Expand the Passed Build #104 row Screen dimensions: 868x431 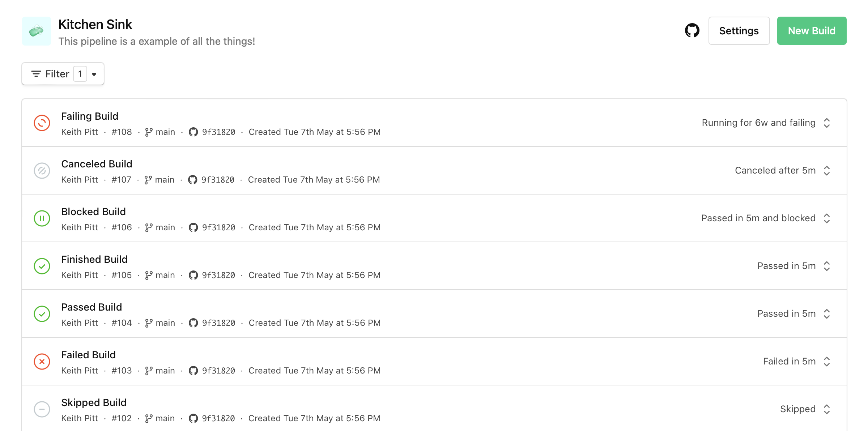[827, 314]
